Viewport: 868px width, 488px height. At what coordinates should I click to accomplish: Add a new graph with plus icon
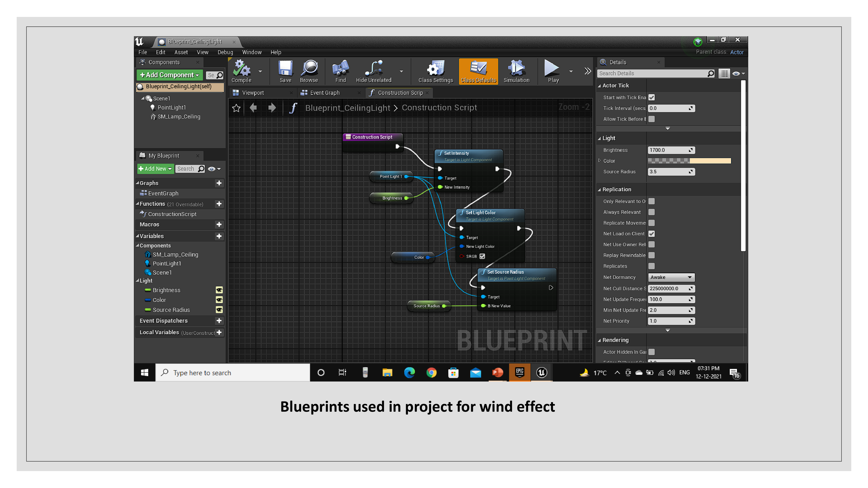coord(219,183)
